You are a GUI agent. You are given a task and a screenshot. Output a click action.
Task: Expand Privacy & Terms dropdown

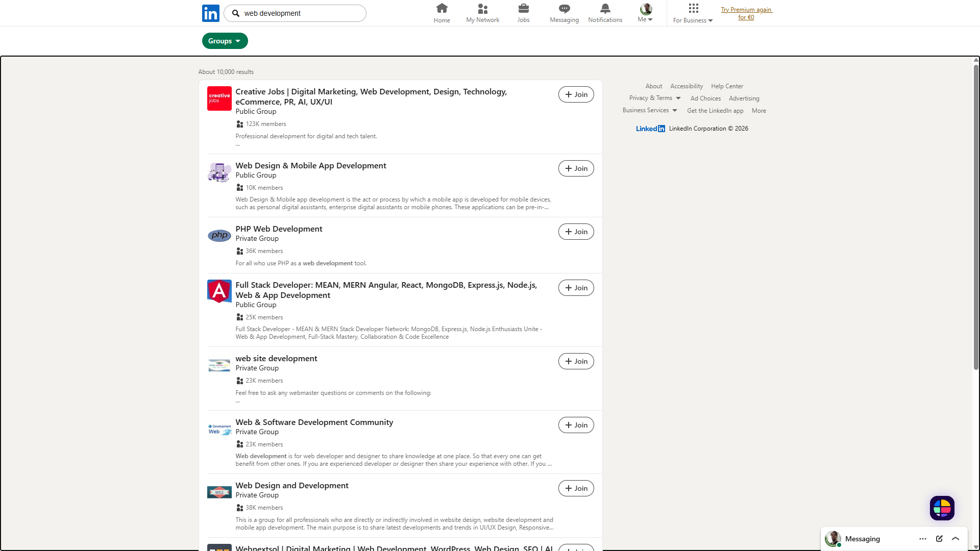655,98
